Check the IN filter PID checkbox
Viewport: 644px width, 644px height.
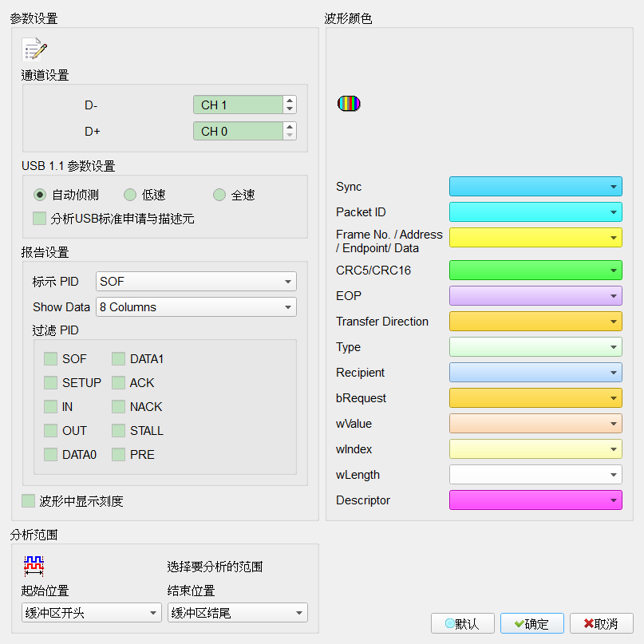[x=50, y=407]
